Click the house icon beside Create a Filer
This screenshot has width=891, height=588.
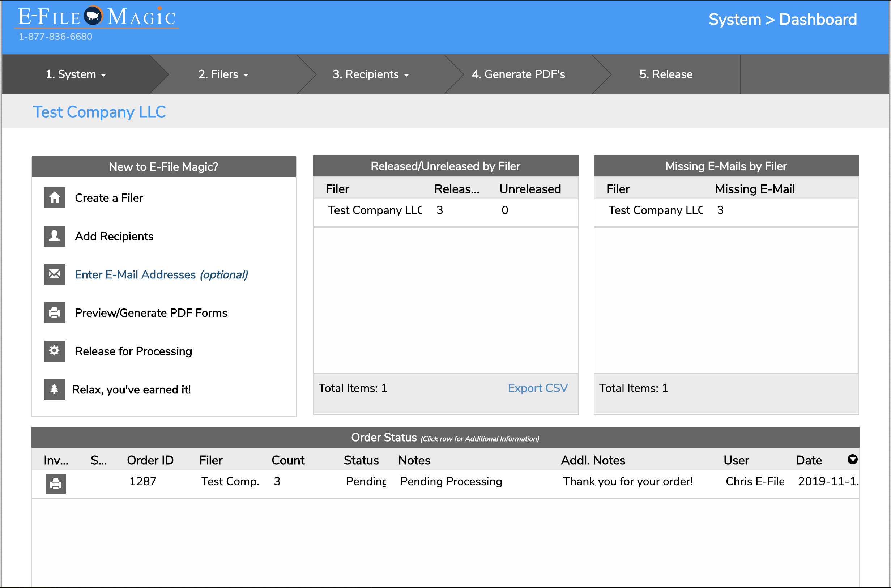click(x=54, y=197)
